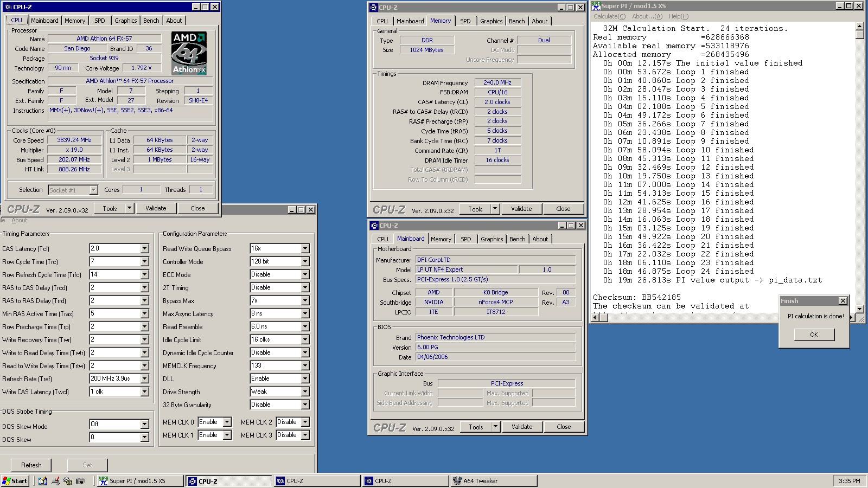Expand the DLL dropdown
Viewport: 868px width, 488px height.
[305, 378]
